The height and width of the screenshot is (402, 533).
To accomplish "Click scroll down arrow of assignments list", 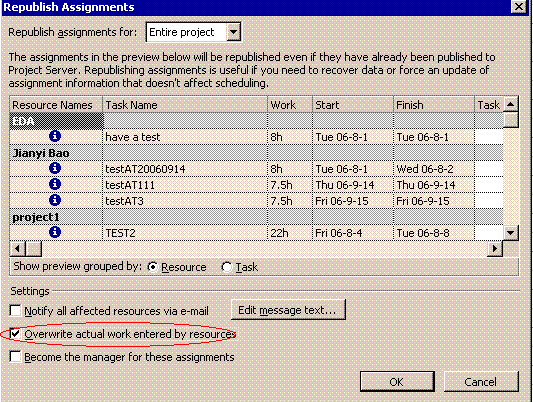I will [x=511, y=233].
